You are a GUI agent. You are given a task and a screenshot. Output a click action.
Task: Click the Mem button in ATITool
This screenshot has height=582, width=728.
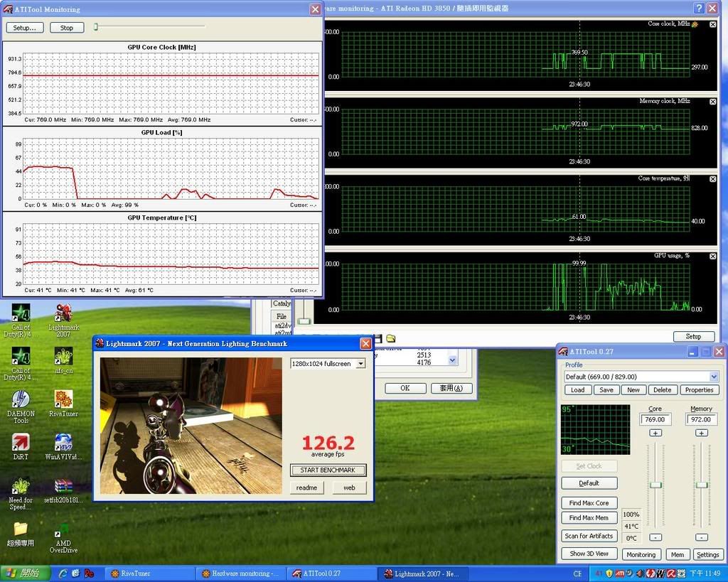click(678, 554)
